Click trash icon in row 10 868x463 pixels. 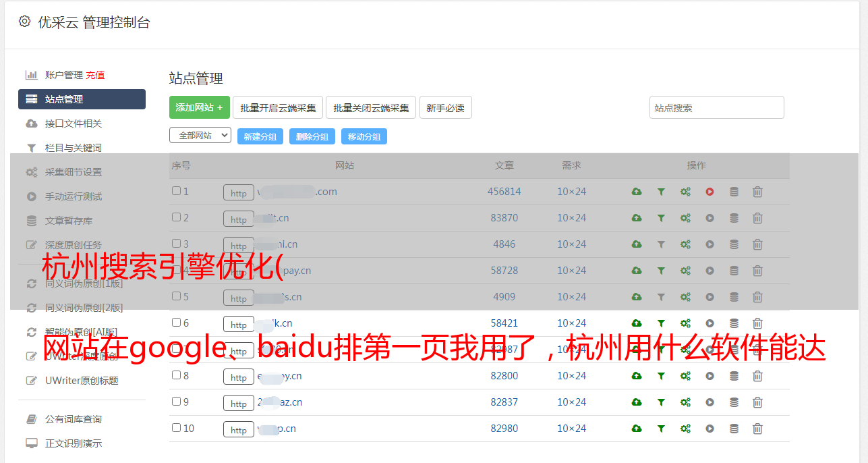click(x=757, y=429)
